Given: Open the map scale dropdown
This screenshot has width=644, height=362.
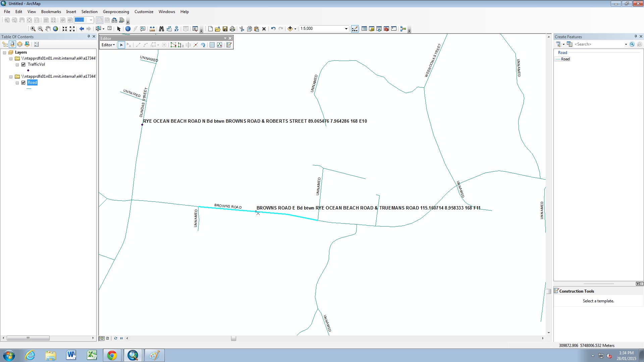Looking at the screenshot, I should click(x=346, y=29).
